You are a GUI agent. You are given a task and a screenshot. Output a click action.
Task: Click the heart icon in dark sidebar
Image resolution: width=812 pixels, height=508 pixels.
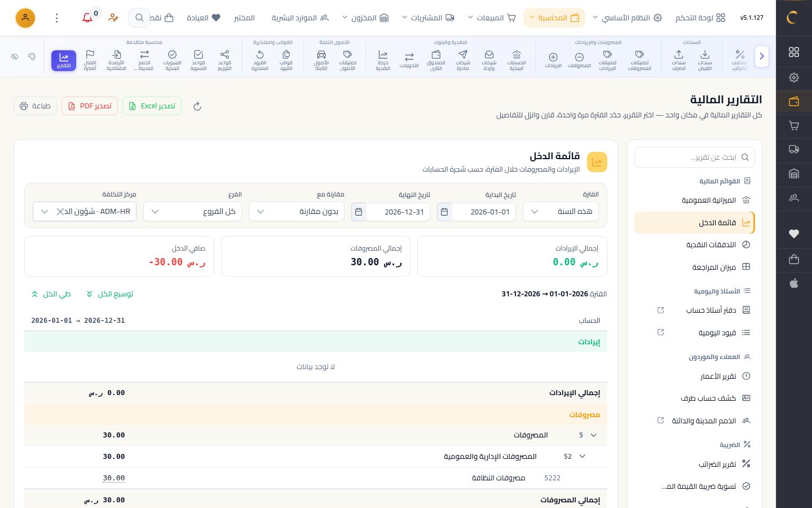(x=794, y=234)
